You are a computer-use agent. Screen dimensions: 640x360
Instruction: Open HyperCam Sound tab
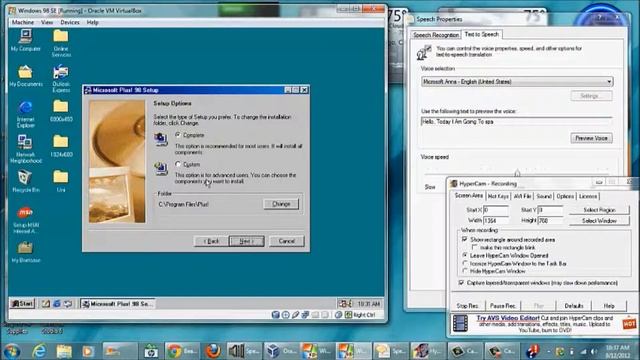pyautogui.click(x=544, y=196)
